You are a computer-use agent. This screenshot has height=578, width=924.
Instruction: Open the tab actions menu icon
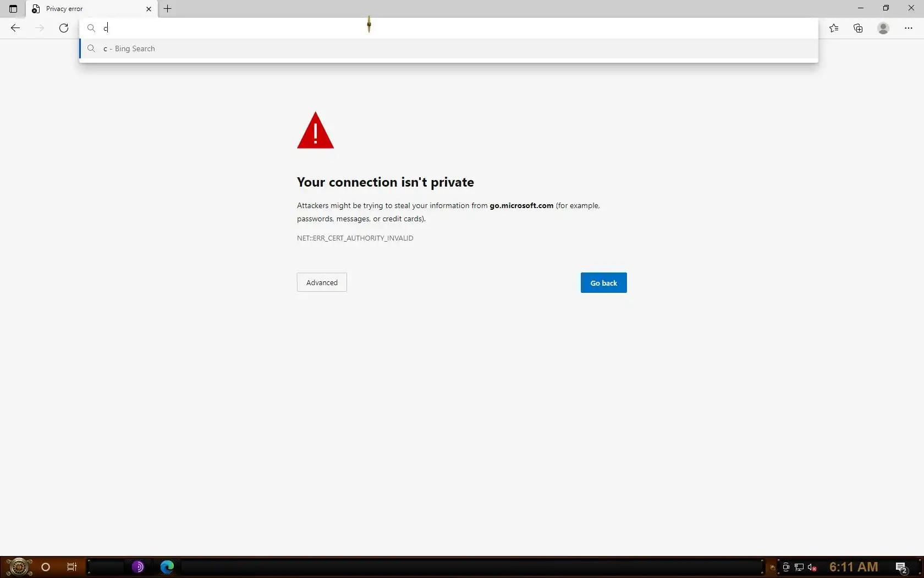coord(13,9)
